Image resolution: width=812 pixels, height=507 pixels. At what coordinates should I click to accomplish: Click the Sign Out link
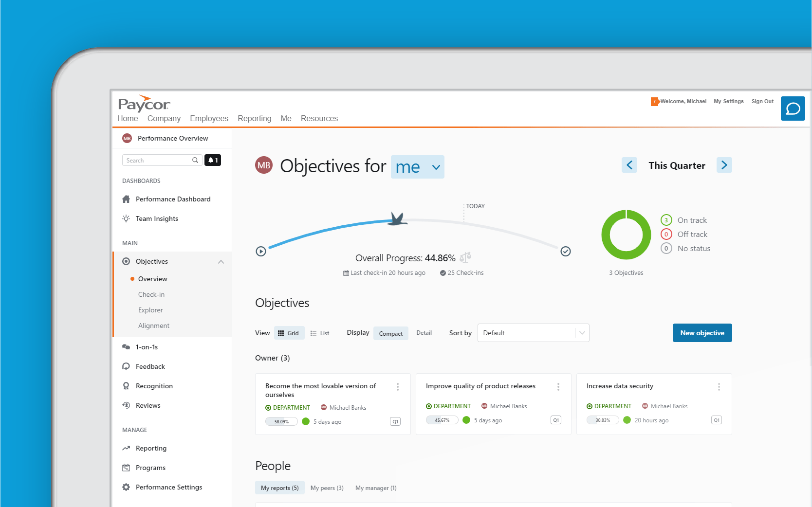click(762, 101)
